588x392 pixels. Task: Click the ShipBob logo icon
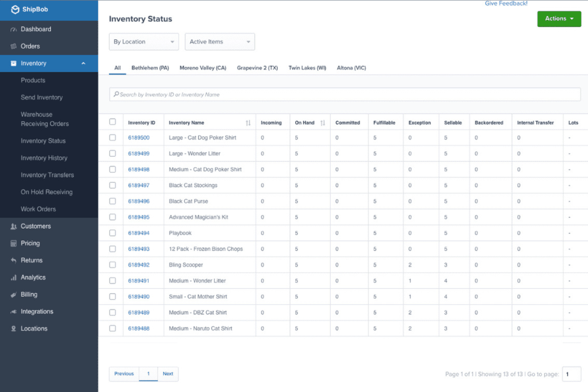pyautogui.click(x=15, y=10)
